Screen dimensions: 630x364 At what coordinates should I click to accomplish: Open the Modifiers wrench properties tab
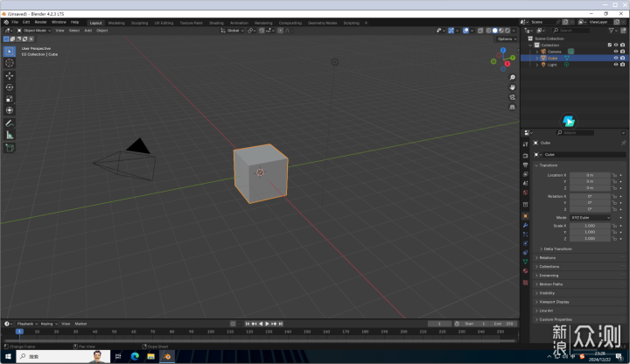click(526, 226)
